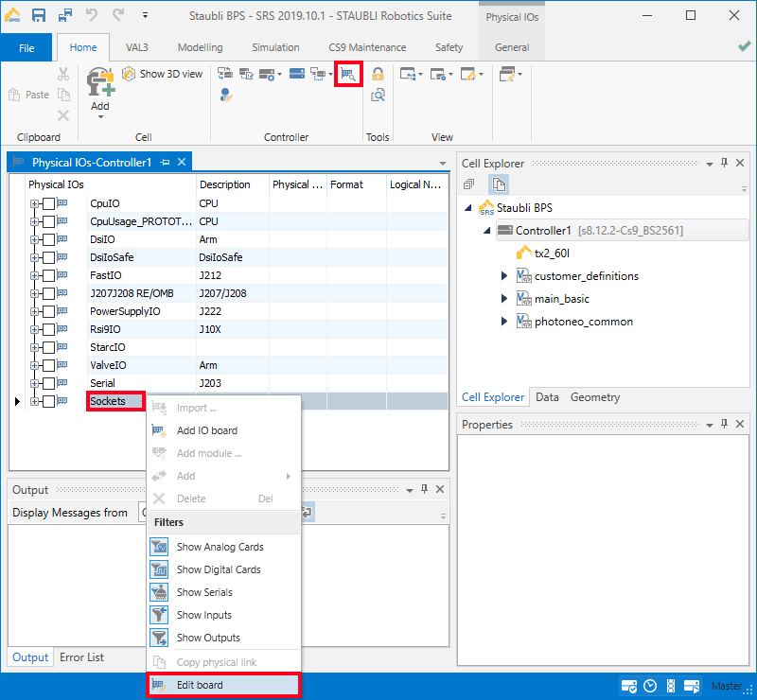
Task: Click the IO board search icon in ribbon
Action: 348,74
